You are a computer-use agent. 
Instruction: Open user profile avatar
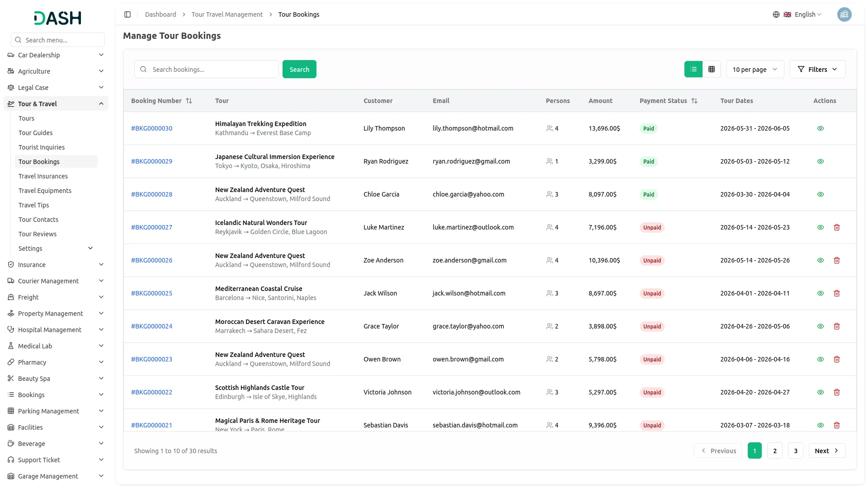coord(844,14)
